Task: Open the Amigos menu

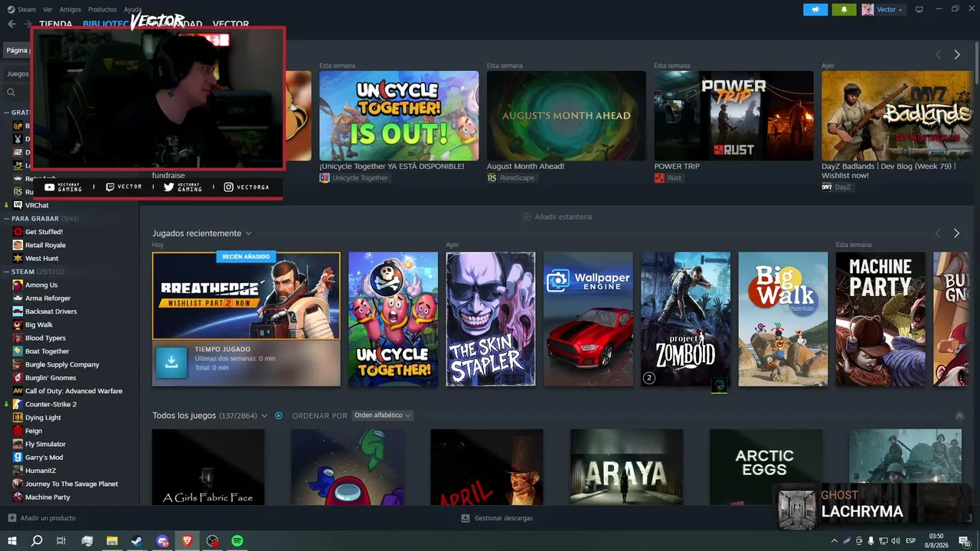Action: (x=70, y=9)
